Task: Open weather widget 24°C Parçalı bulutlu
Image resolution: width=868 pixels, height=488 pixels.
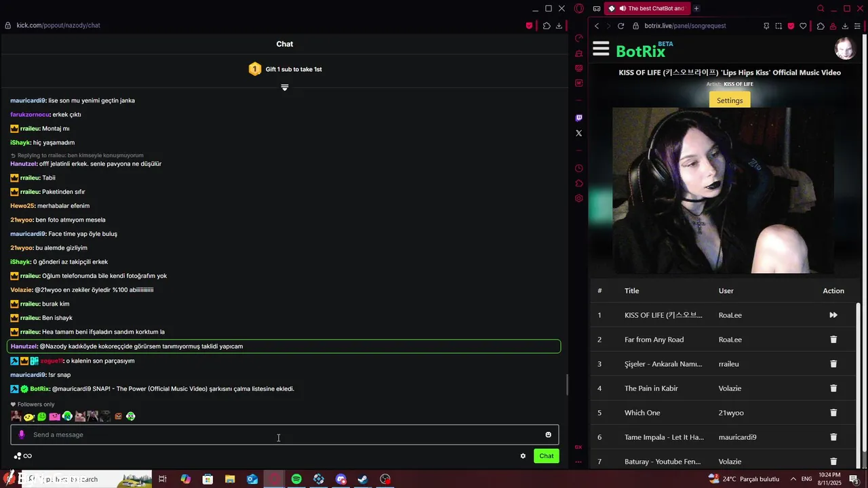Action: pos(743,479)
